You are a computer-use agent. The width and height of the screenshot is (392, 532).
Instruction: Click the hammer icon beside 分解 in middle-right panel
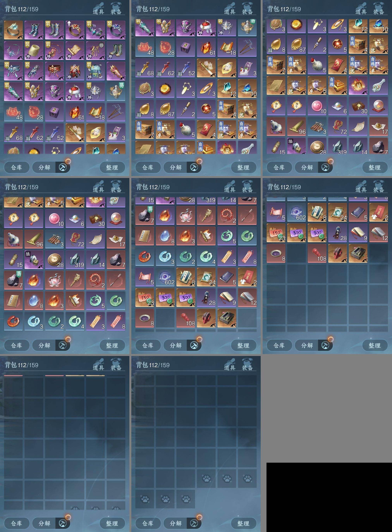tap(325, 345)
